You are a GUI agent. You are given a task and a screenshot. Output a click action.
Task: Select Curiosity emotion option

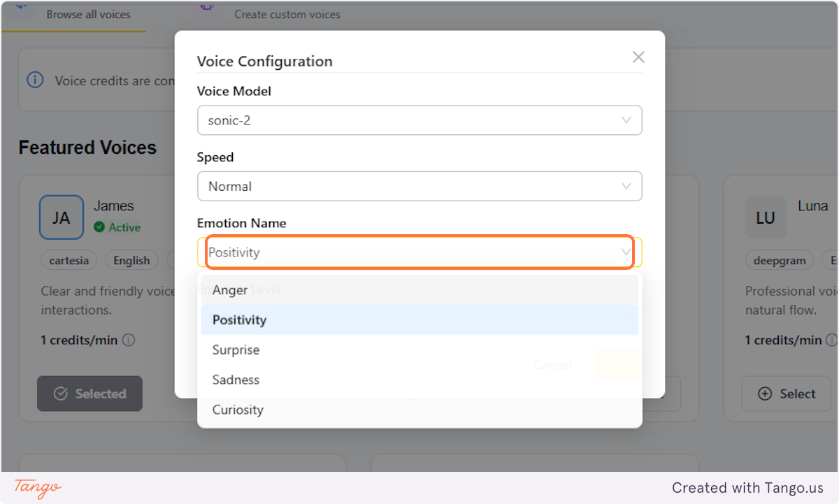click(x=419, y=410)
